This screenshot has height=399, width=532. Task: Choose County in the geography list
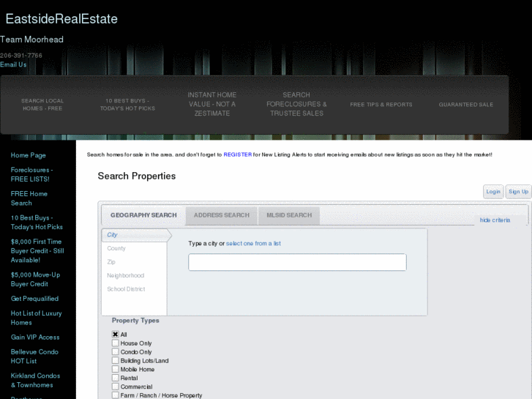point(116,248)
